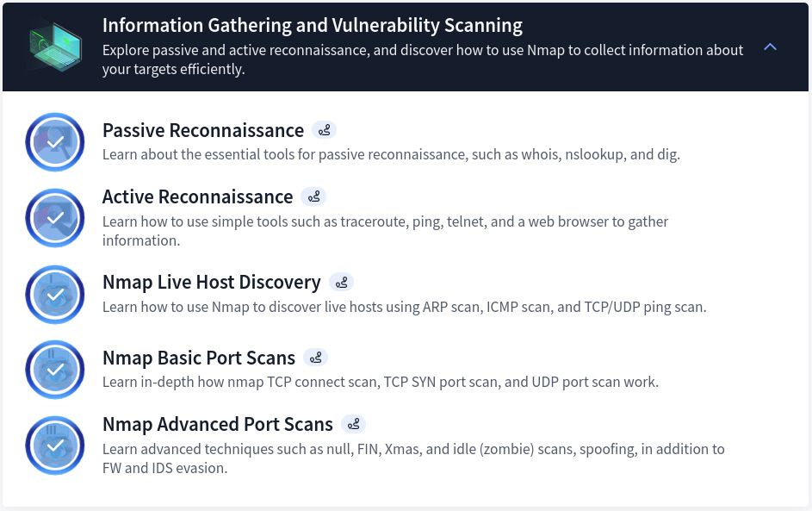Click walkthrough badge beside Nmap Live Host Discovery
Viewport: 812px width, 511px height.
(x=341, y=282)
